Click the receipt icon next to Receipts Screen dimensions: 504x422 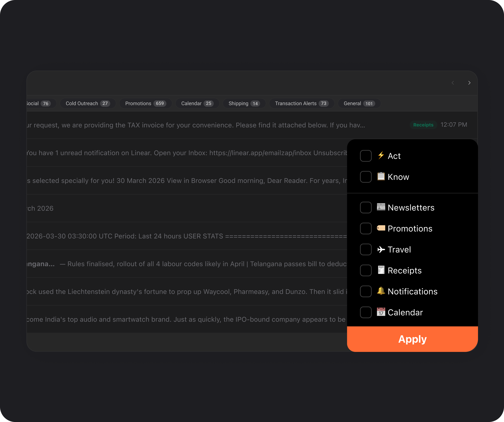[381, 270]
